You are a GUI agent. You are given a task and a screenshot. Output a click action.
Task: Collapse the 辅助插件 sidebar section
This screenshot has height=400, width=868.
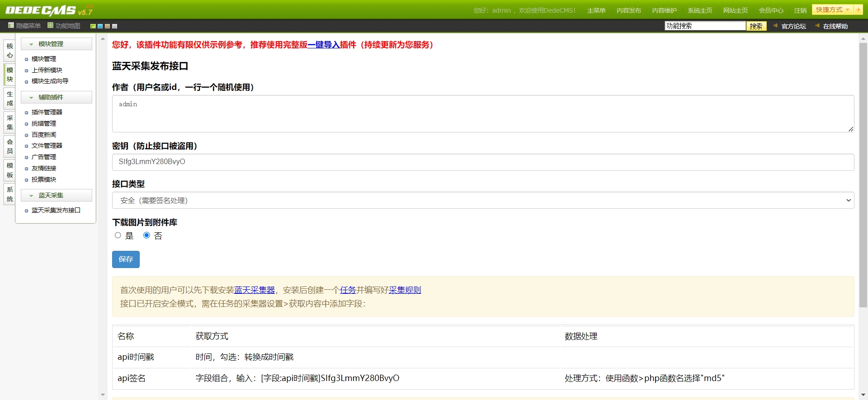pos(31,98)
